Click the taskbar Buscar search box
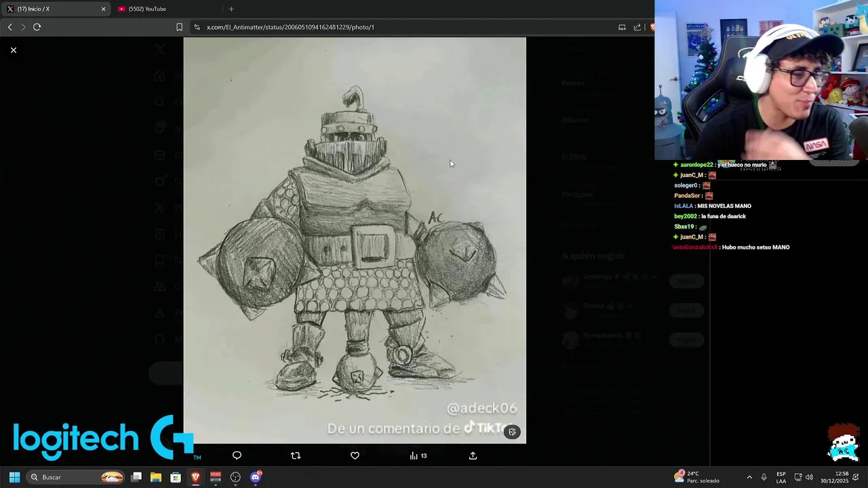The width and height of the screenshot is (868, 488). click(76, 477)
